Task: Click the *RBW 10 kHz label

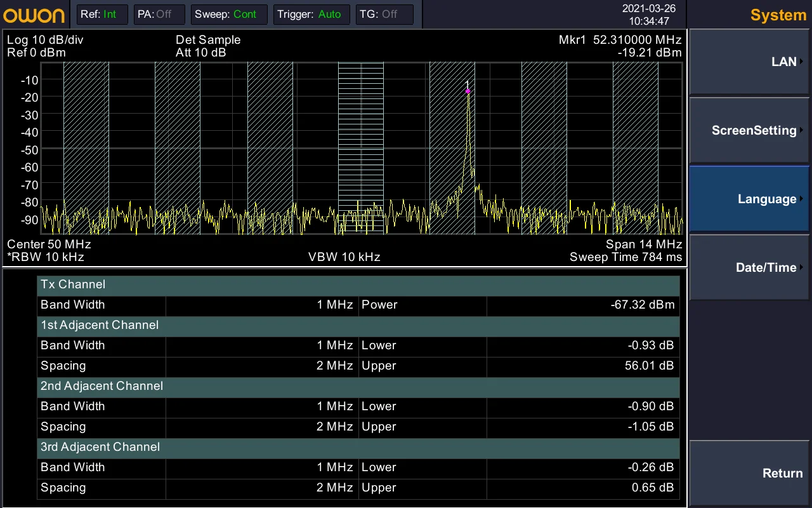Action: point(46,257)
